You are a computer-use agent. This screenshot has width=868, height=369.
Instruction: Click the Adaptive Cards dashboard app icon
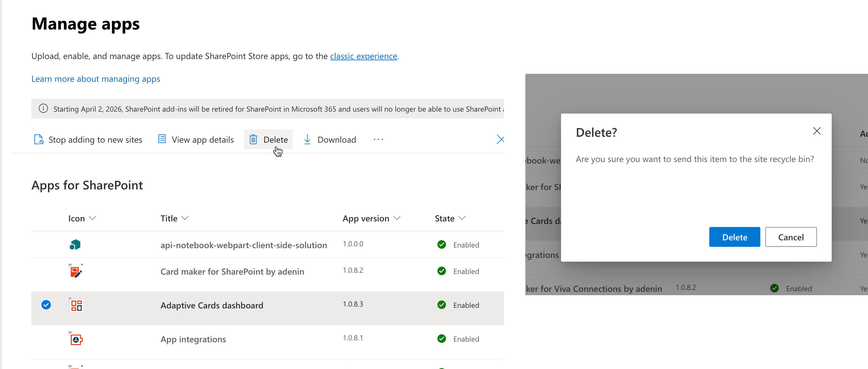tap(76, 305)
